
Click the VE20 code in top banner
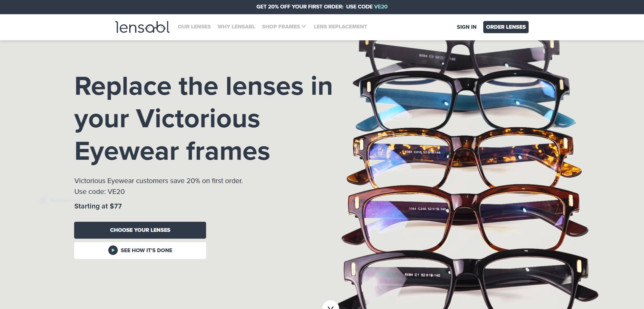click(x=381, y=7)
